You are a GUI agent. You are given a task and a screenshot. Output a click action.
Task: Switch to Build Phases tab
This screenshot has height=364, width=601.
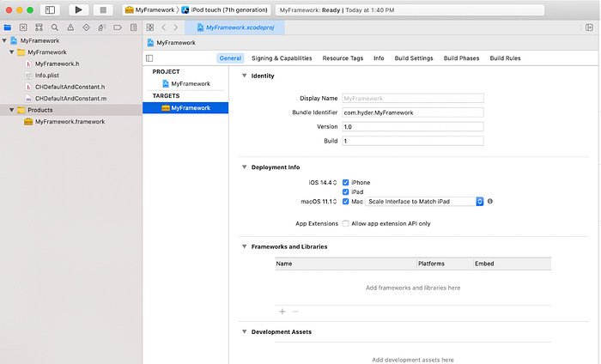pos(462,58)
